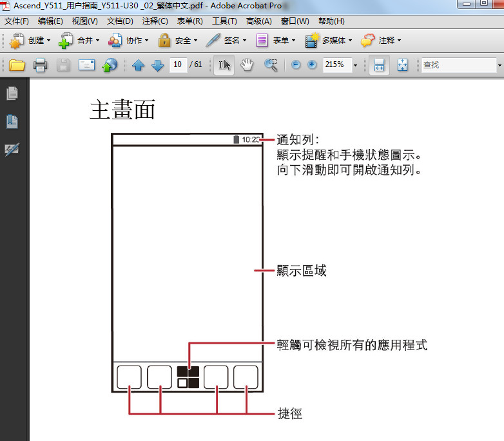Click the Multimedia film icon

coord(311,41)
